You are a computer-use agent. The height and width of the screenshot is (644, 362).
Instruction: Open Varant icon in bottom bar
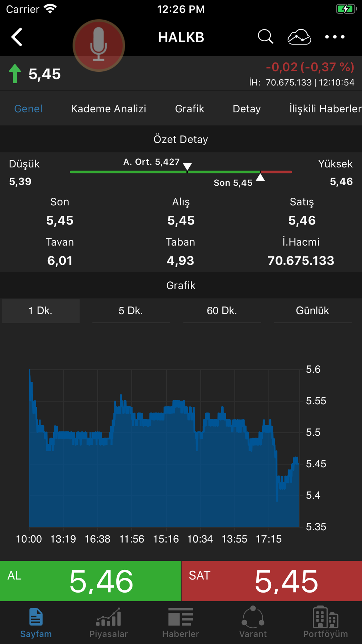[253, 616]
